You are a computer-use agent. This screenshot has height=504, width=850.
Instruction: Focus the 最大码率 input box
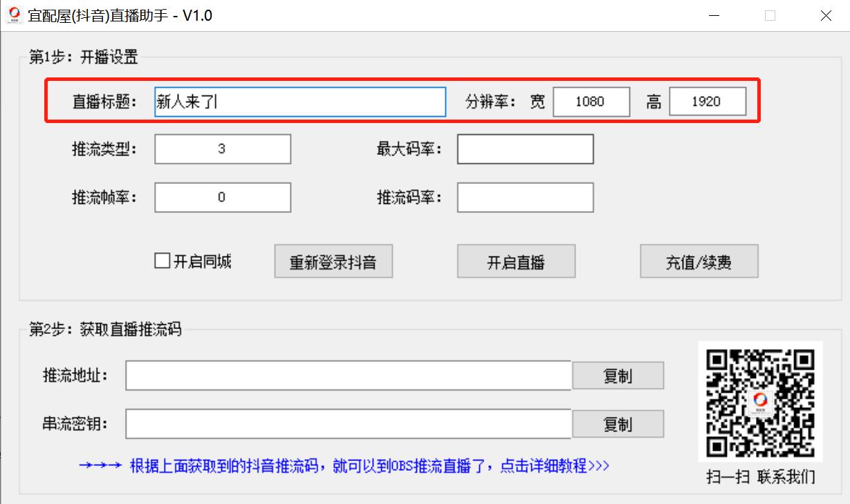tap(526, 149)
